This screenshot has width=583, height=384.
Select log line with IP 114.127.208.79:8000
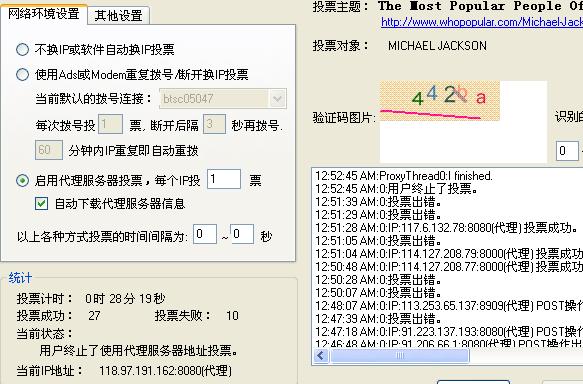pos(449,254)
